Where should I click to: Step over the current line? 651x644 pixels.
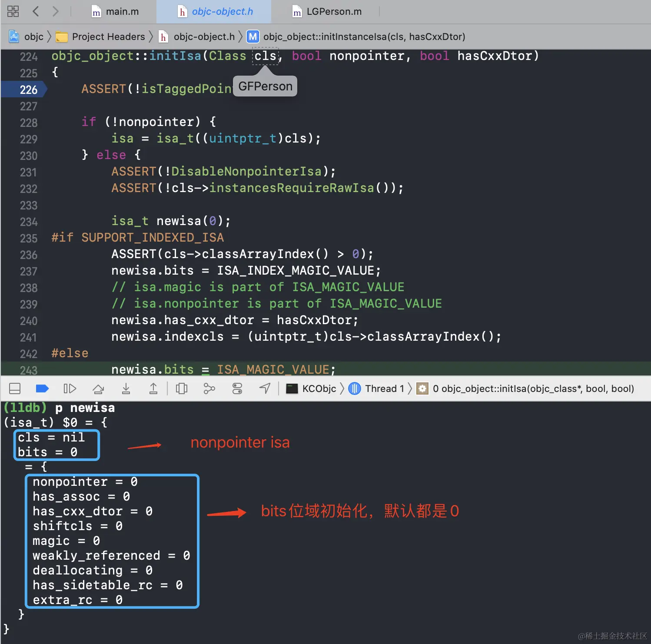(98, 388)
